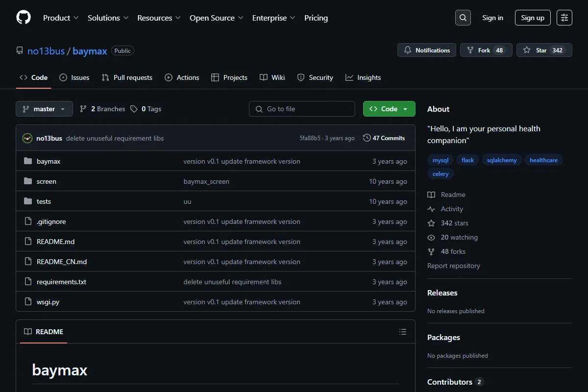This screenshot has height=392, width=588.
Task: Fork the repository via Fork button
Action: click(486, 50)
